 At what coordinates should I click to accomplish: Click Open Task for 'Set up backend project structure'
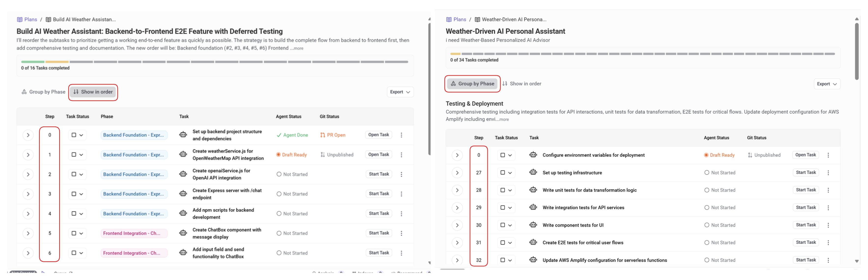pos(378,135)
